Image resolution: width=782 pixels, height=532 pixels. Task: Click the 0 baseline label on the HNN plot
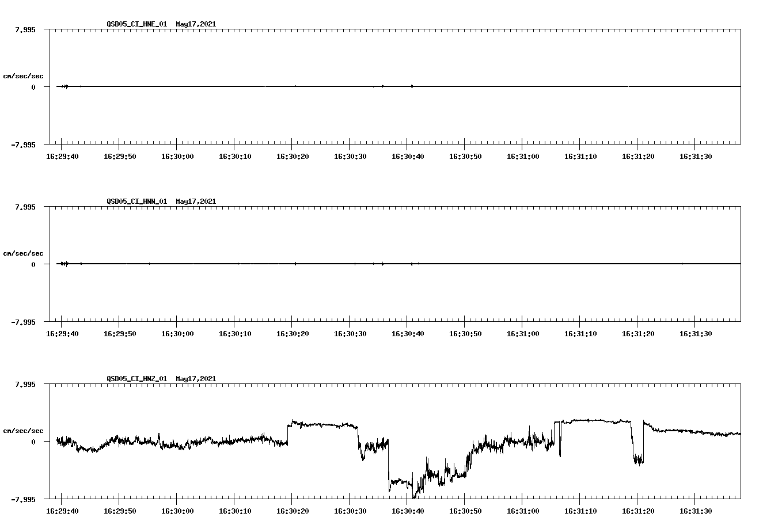coord(33,264)
